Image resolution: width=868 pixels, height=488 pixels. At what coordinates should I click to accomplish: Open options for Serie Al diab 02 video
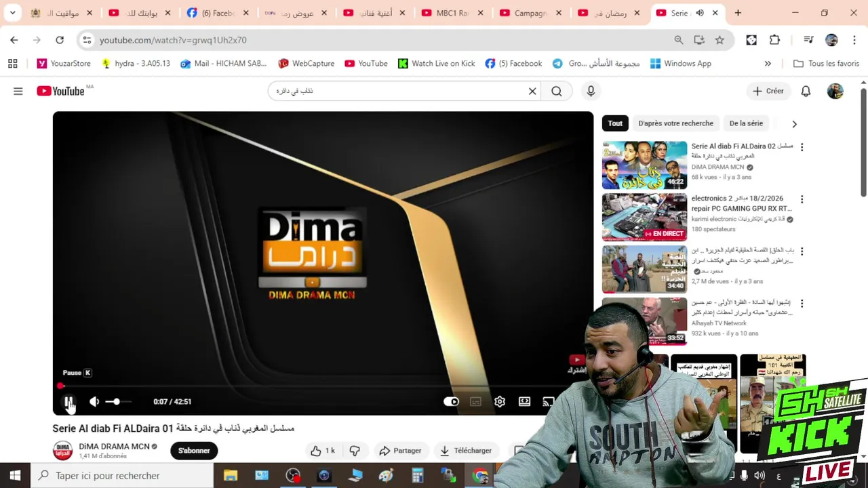coord(802,147)
